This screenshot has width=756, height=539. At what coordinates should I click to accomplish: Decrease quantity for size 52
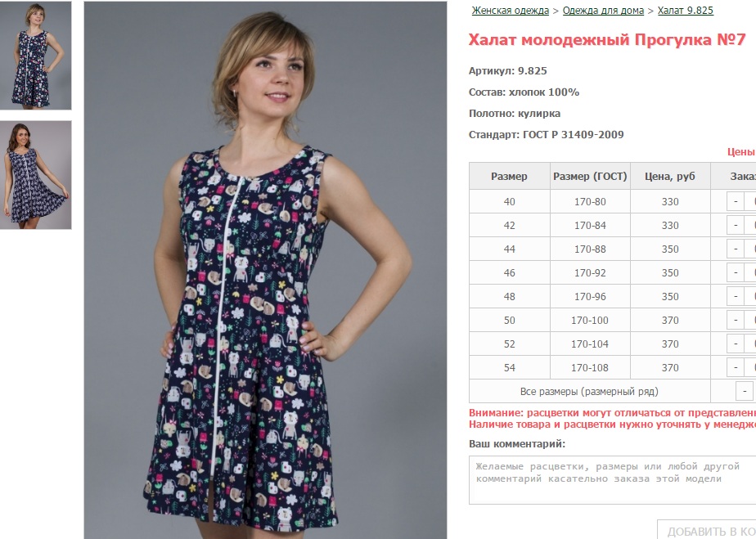coord(736,344)
